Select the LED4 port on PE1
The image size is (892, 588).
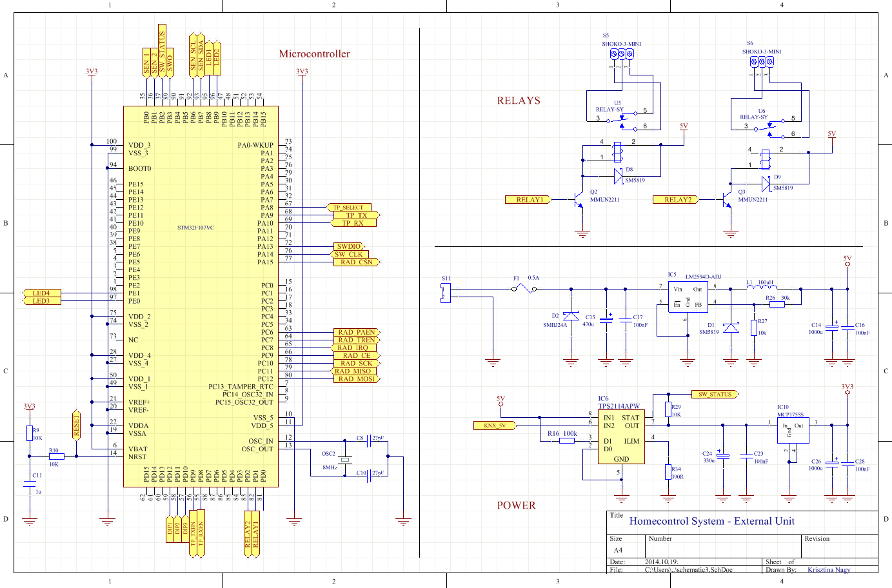coord(42,293)
